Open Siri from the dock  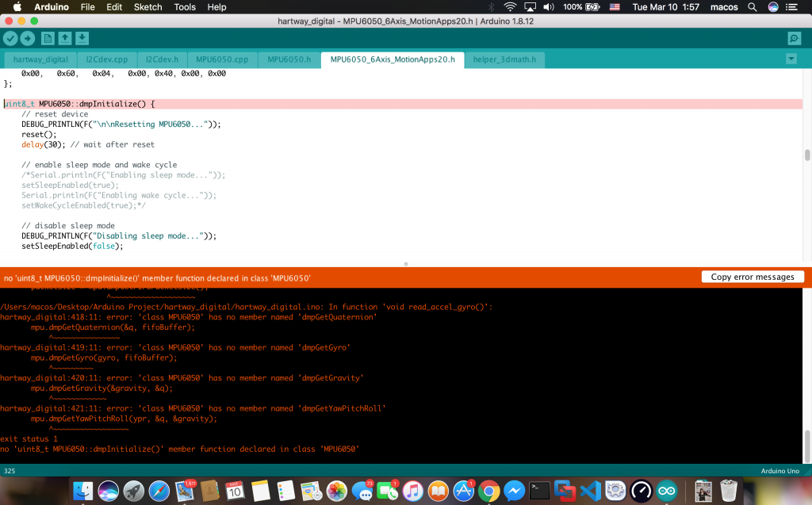click(108, 491)
